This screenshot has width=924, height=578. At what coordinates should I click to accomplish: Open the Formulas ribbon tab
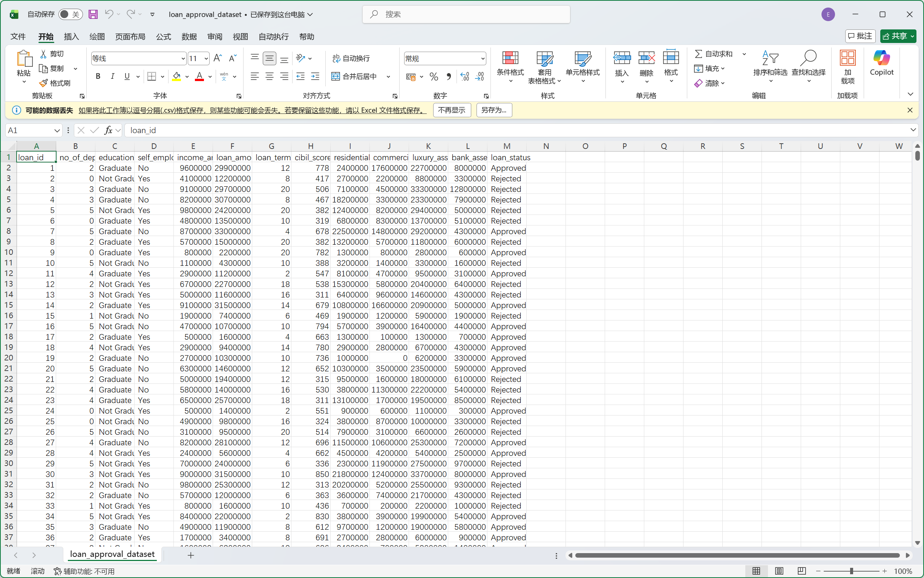tap(163, 37)
